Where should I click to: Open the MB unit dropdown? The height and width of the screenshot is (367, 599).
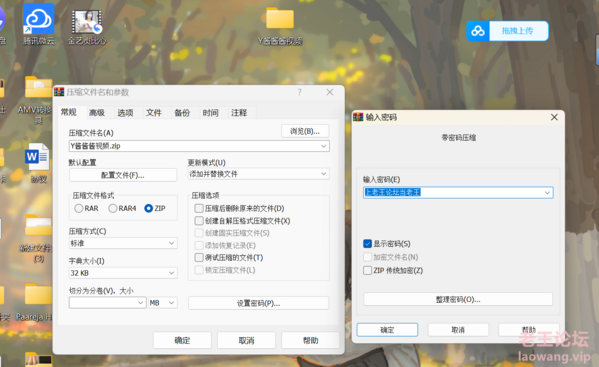(x=162, y=303)
